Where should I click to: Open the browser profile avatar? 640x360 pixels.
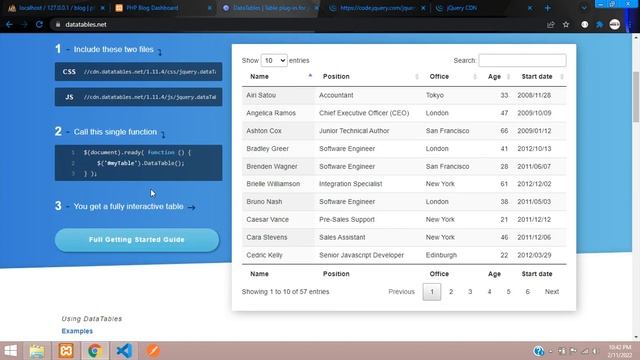[615, 24]
